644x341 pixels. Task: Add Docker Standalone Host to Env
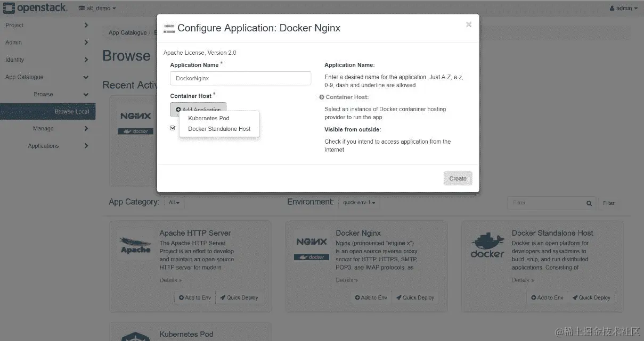pyautogui.click(x=548, y=297)
